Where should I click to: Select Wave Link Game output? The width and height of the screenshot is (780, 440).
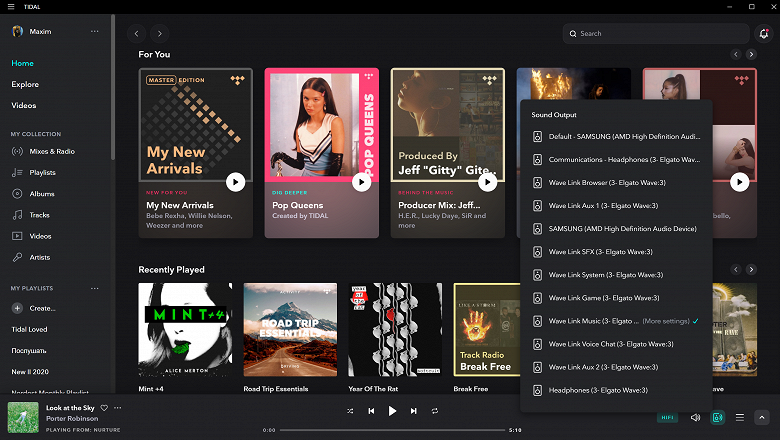point(616,298)
